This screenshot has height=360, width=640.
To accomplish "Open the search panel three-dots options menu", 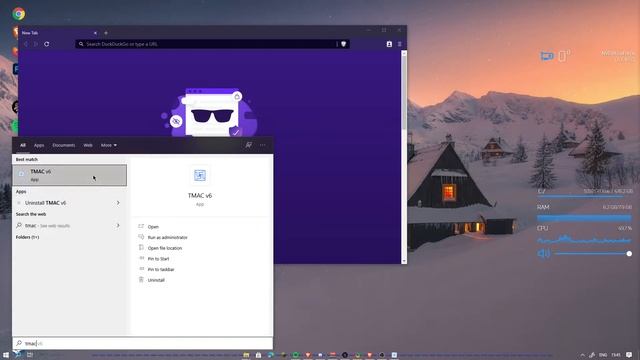I will [x=262, y=145].
